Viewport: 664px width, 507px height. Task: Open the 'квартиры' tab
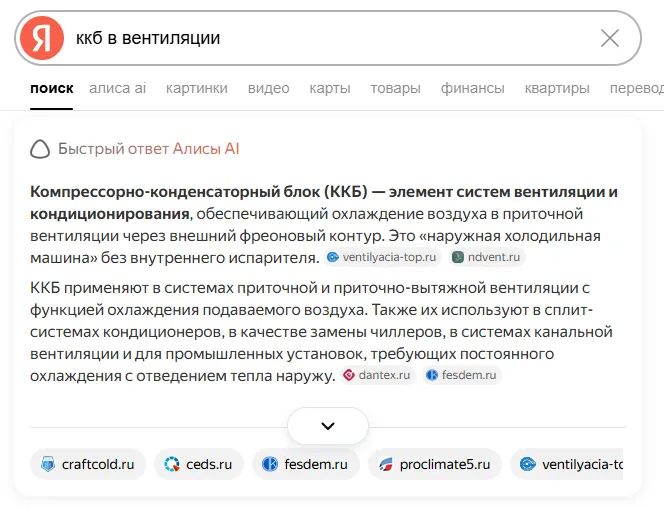click(x=557, y=88)
